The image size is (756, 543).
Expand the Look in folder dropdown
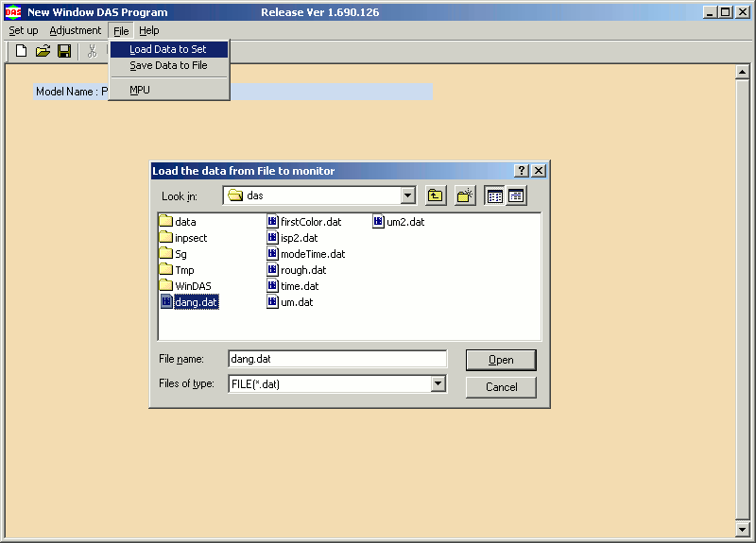(x=408, y=195)
